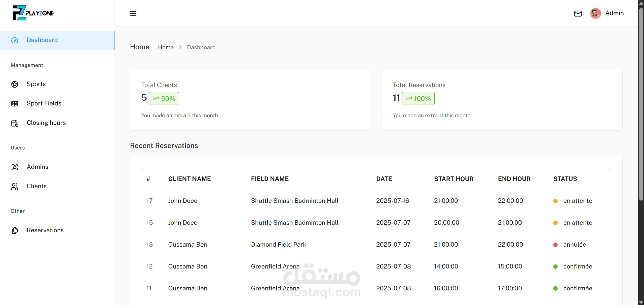This screenshot has width=644, height=305.
Task: Go to the Reservations menu entry
Action: pos(45,230)
